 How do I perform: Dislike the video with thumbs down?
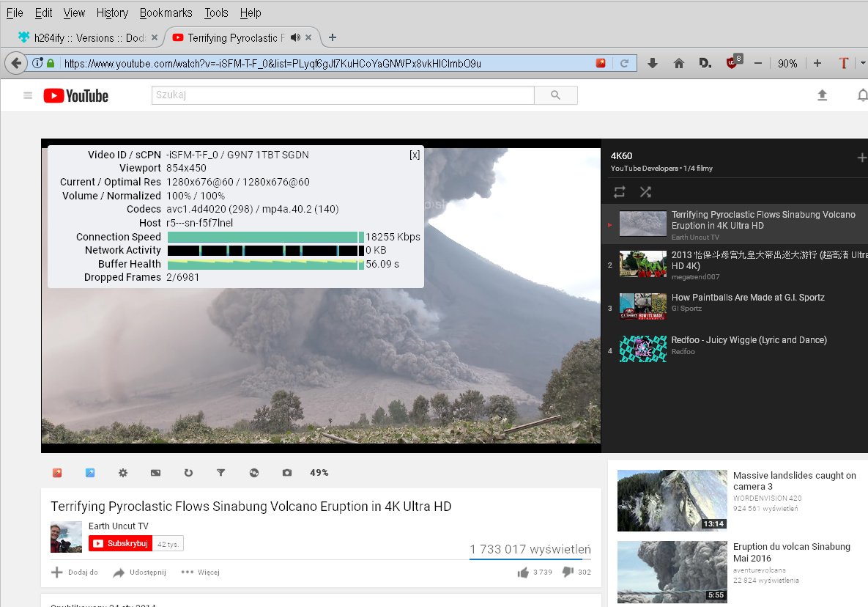click(568, 572)
